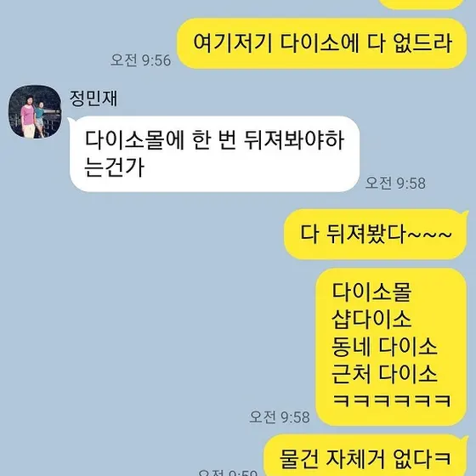The image size is (476, 476).
Task: Click 오전 9:58 timestamp beside white bubble
Action: [395, 183]
